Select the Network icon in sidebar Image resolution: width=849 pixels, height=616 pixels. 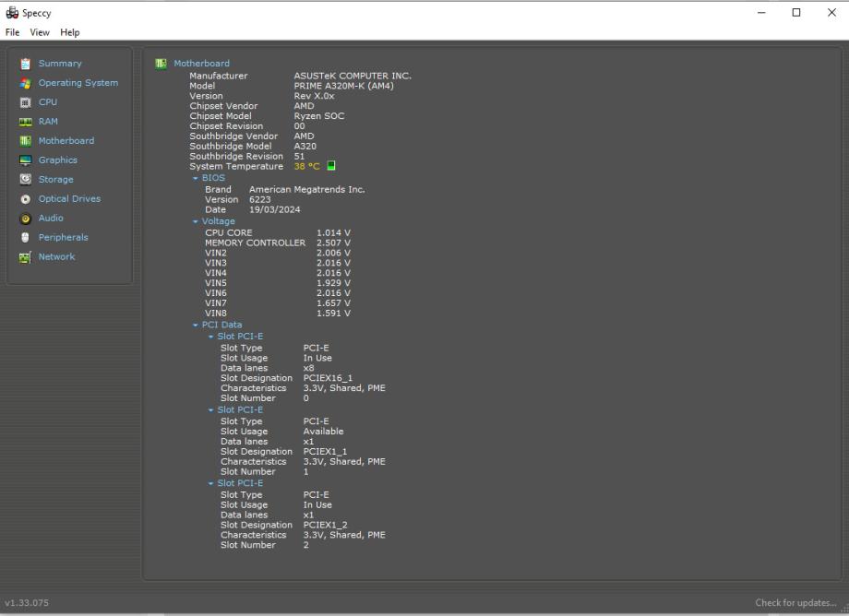pyautogui.click(x=26, y=257)
